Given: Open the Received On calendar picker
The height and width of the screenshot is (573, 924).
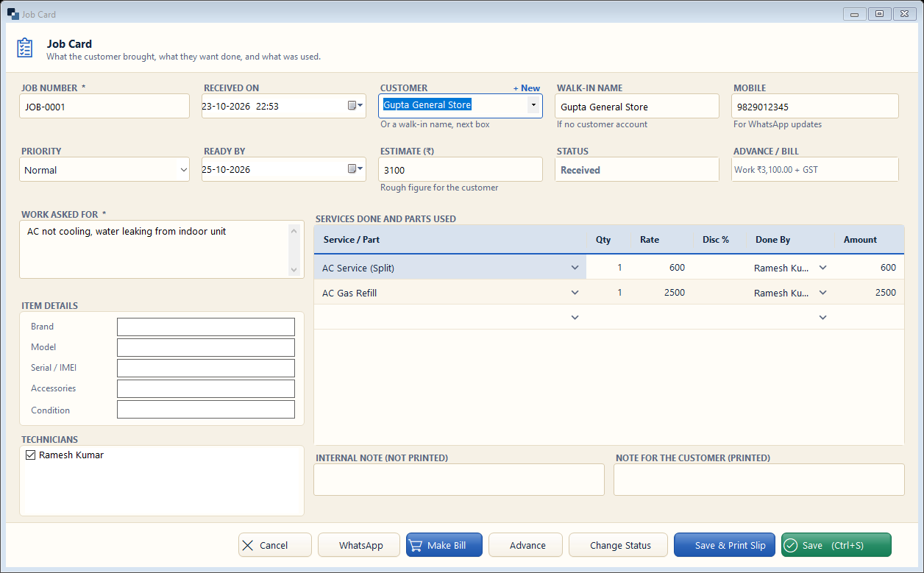Looking at the screenshot, I should 355,106.
